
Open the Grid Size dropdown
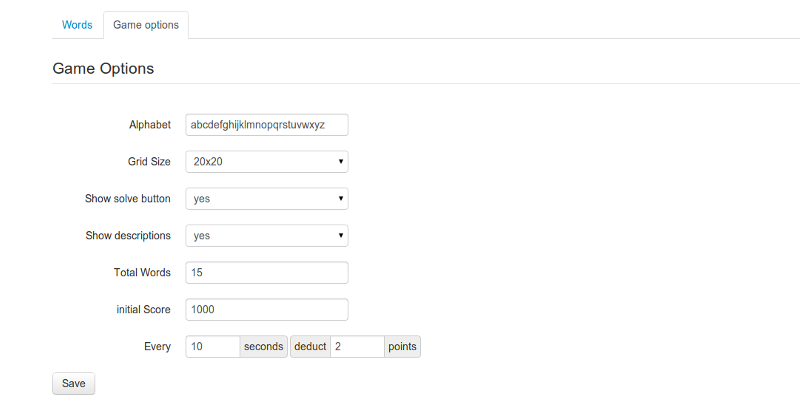point(267,162)
